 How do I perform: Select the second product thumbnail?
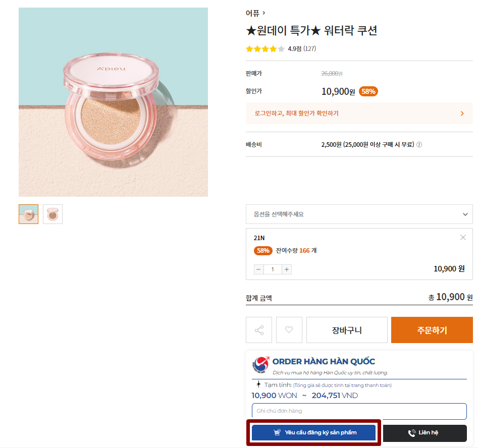click(x=52, y=214)
